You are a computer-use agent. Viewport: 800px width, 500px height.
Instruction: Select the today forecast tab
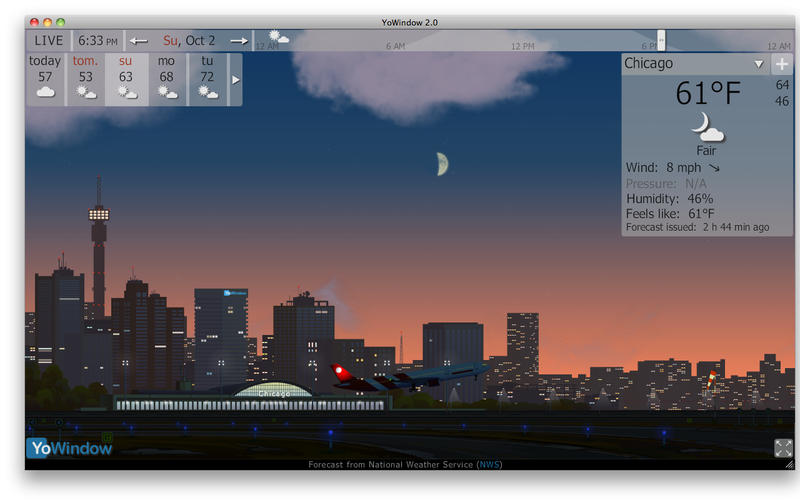pos(45,79)
